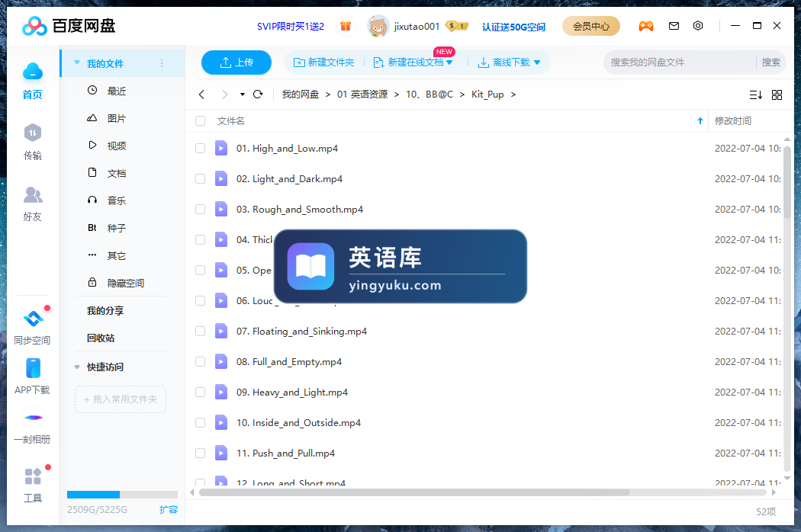Tick checkbox for 10. Inside_and_Outside.mp4
The width and height of the screenshot is (801, 532).
pyautogui.click(x=200, y=423)
